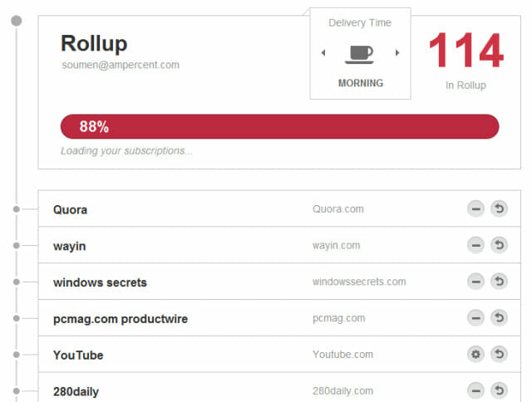Click the large timeline dot beside Rollup
Viewport: 532px width, 402px height.
(x=17, y=21)
